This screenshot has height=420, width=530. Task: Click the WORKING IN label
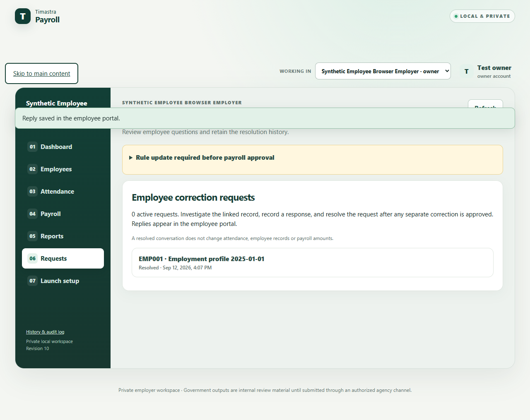(x=295, y=71)
